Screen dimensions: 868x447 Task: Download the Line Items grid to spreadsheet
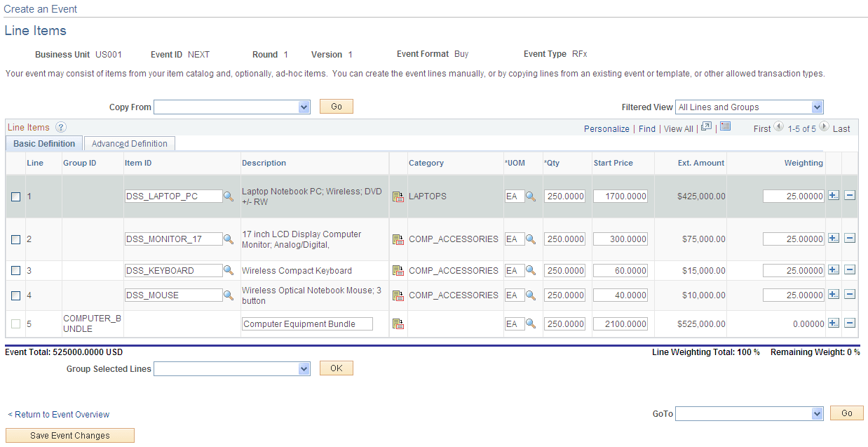725,126
